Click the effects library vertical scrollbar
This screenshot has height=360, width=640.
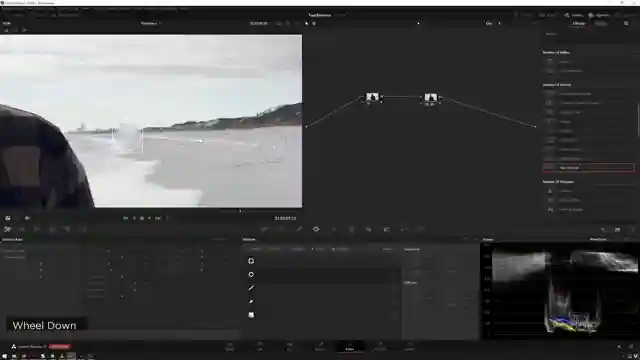(x=638, y=120)
